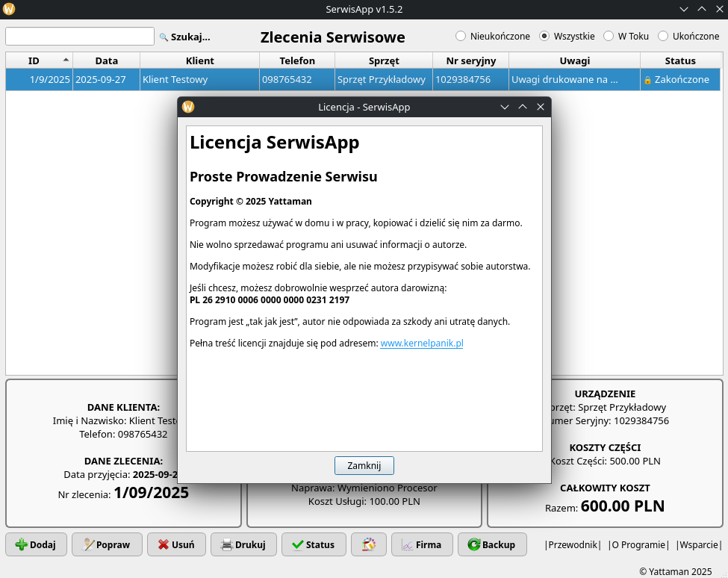Click the search input field
This screenshot has height=578, width=728.
click(x=80, y=36)
